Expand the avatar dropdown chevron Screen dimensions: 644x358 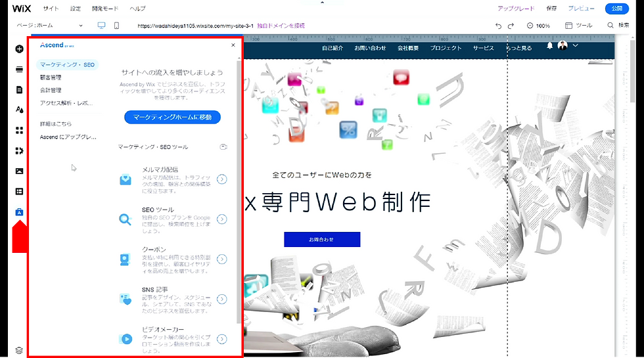click(576, 45)
